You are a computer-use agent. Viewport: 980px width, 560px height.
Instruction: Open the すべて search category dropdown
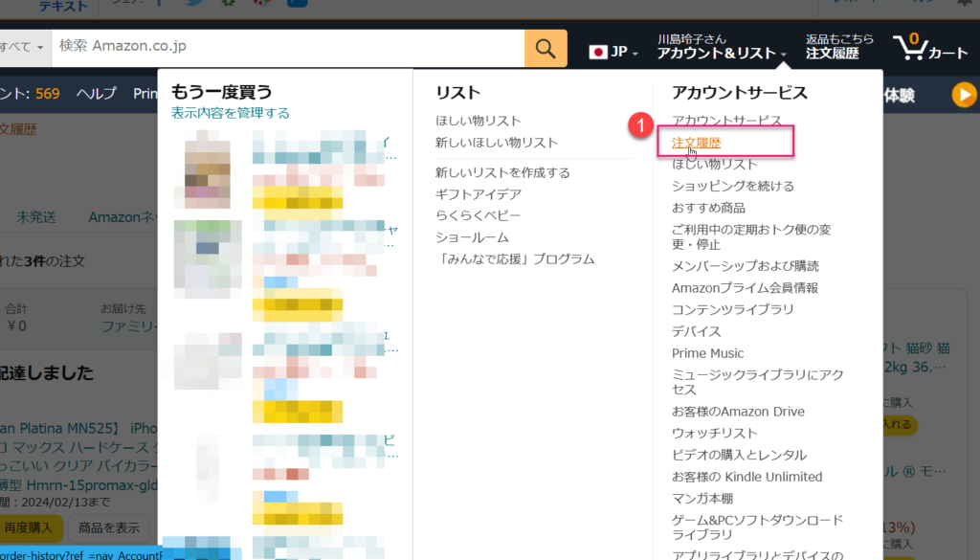pyautogui.click(x=21, y=46)
